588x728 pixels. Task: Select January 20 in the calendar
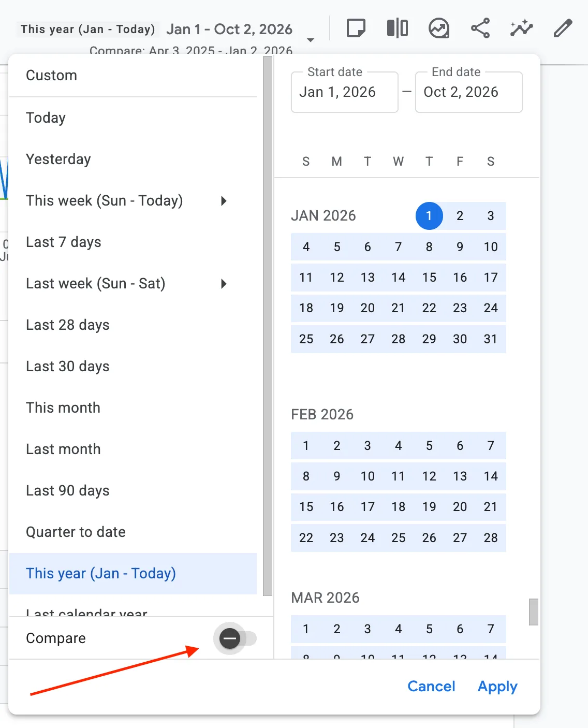click(x=367, y=308)
